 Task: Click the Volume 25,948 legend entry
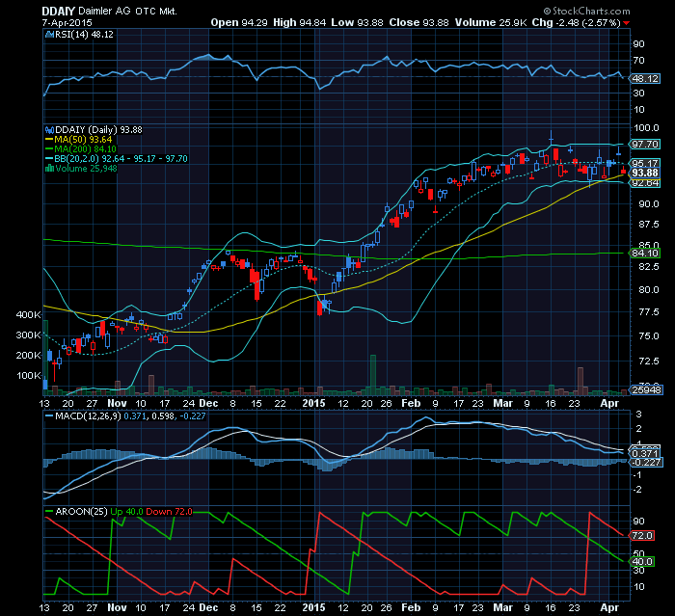(x=86, y=169)
